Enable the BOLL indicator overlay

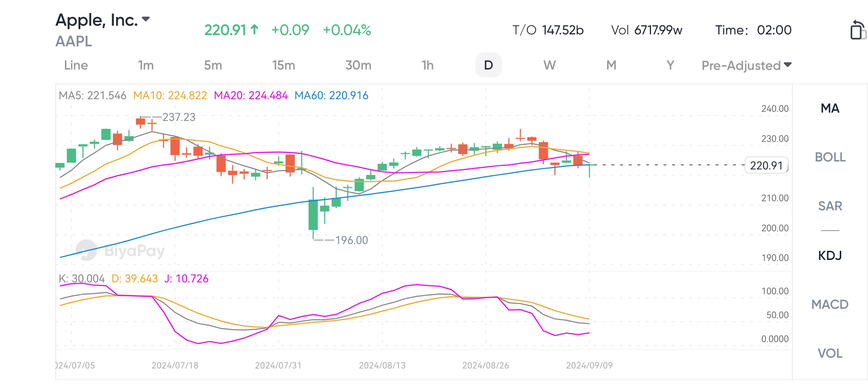(830, 157)
